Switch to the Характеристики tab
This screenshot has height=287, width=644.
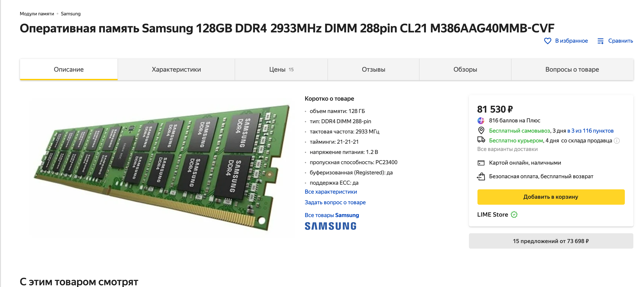click(x=176, y=70)
